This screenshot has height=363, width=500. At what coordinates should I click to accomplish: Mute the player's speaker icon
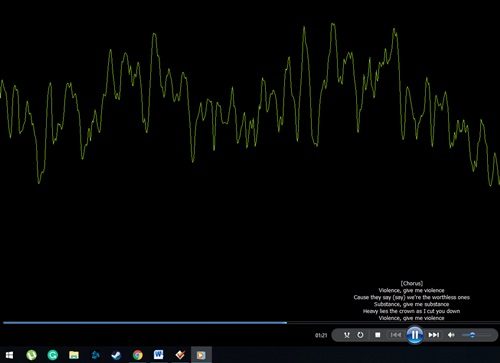[x=451, y=335]
